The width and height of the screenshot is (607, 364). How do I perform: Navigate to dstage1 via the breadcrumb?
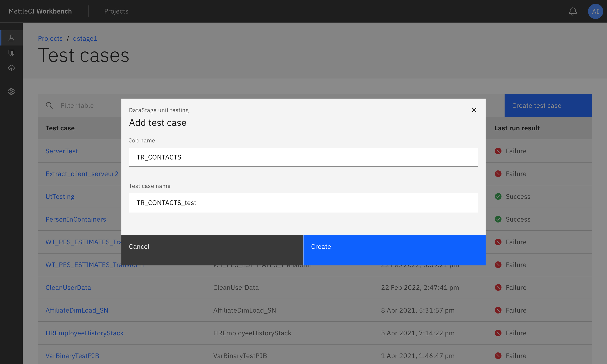(85, 39)
